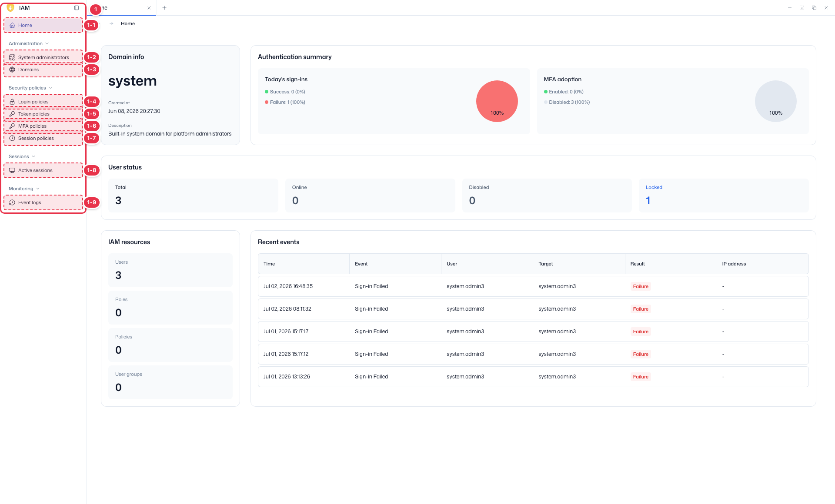Click the Online users card
This screenshot has height=504, width=835.
coord(370,196)
